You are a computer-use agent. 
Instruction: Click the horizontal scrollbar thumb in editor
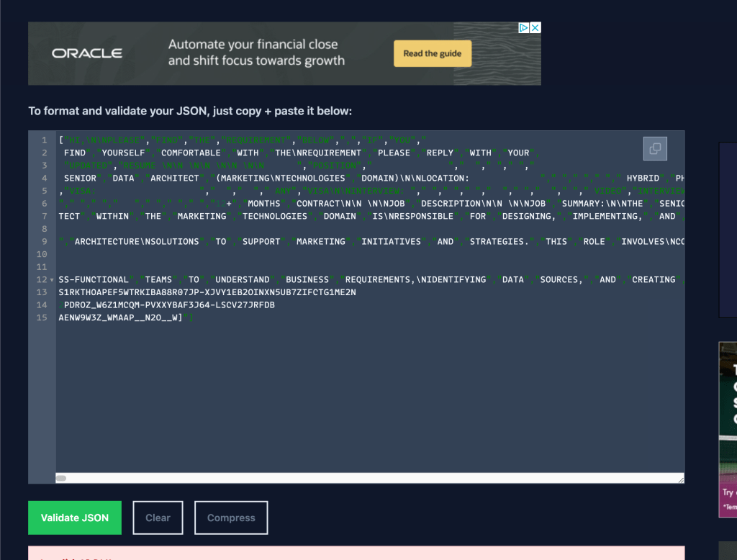(61, 478)
